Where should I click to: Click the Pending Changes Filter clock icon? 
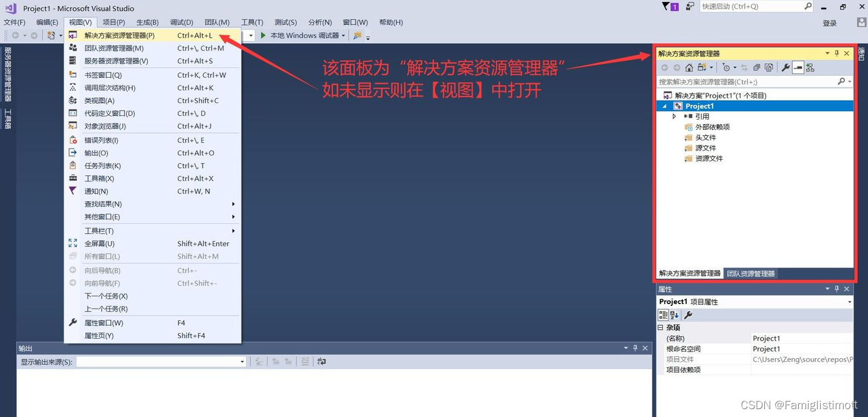(726, 68)
